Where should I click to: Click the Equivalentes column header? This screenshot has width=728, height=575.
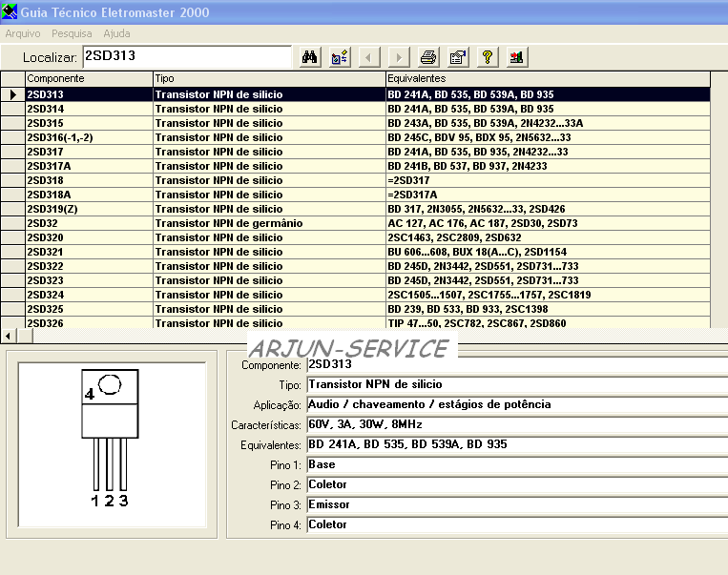[548, 78]
